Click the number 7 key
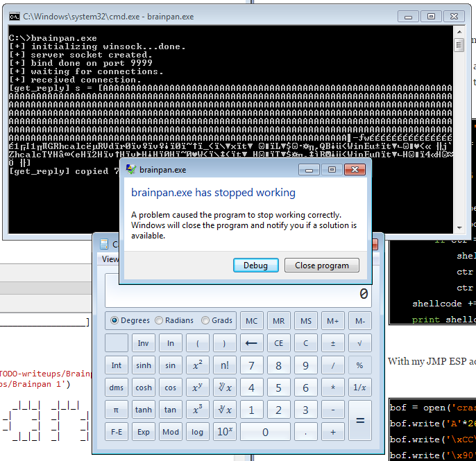 pos(251,365)
